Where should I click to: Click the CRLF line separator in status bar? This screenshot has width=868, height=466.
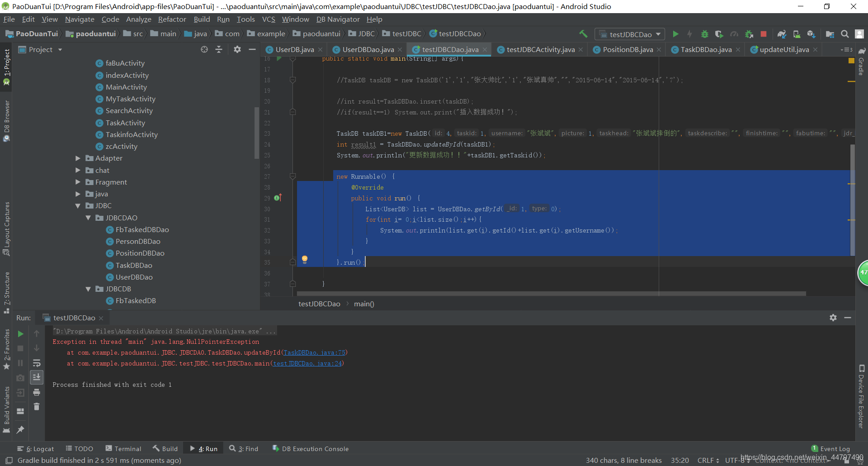click(708, 460)
